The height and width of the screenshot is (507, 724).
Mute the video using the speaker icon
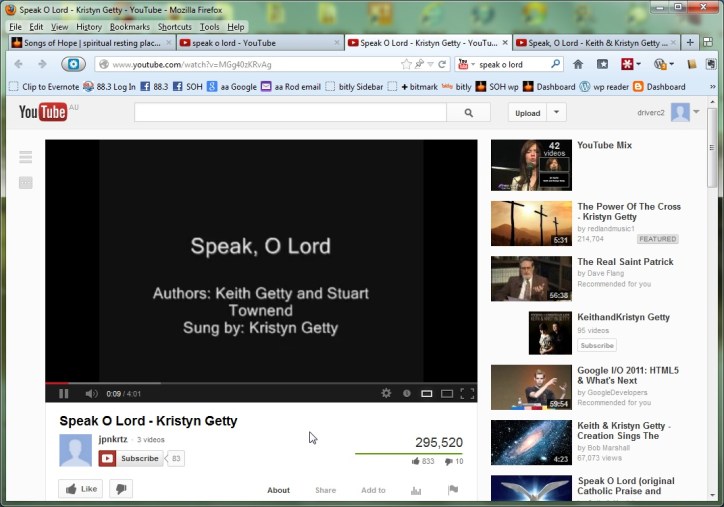[x=91, y=394]
